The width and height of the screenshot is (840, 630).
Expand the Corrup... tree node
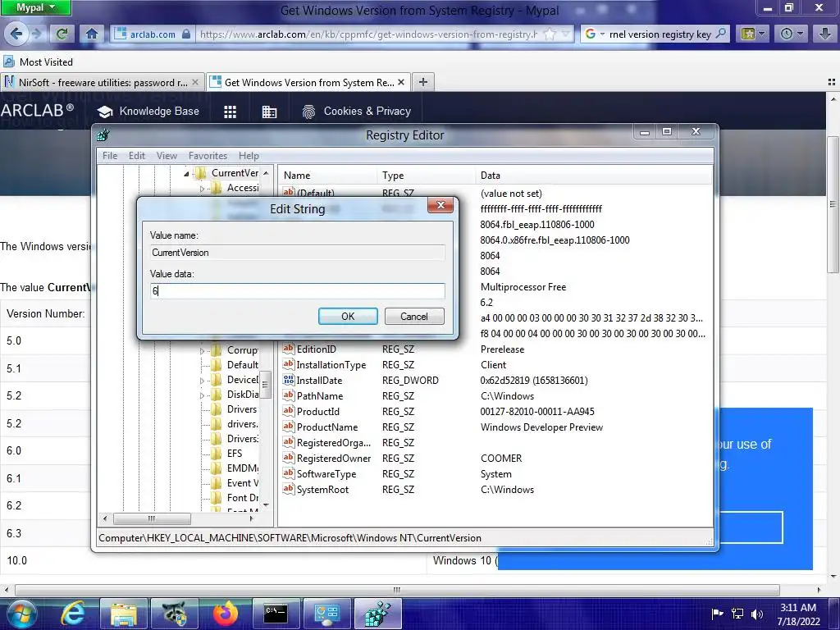tap(202, 351)
